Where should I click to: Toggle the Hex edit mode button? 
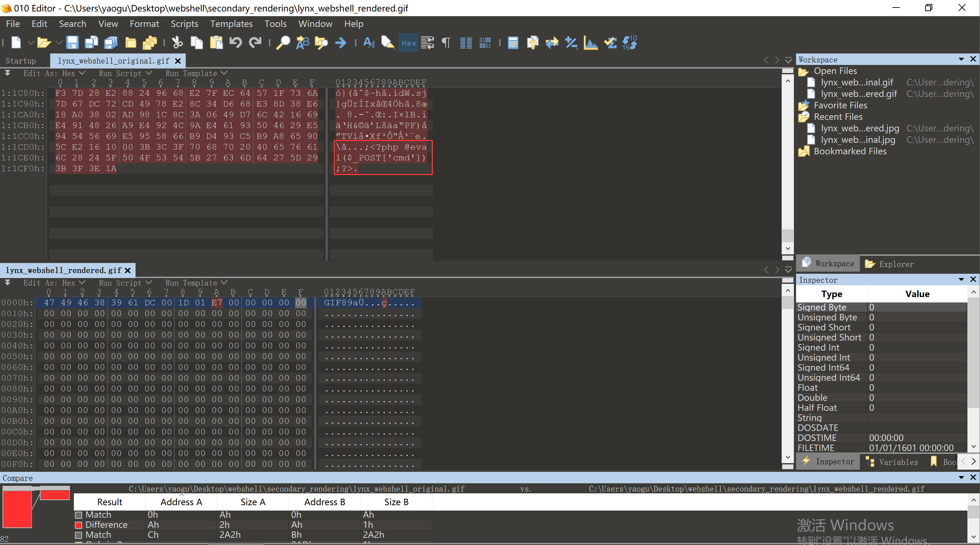[408, 43]
